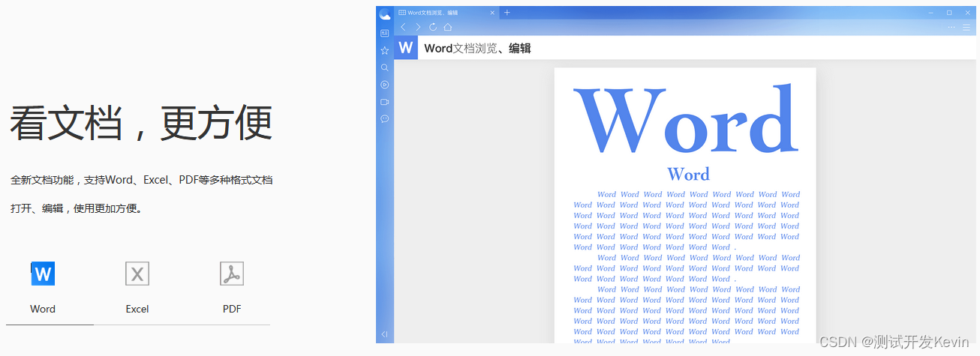Switch to the Word tab label
The image size is (980, 356).
tap(43, 309)
